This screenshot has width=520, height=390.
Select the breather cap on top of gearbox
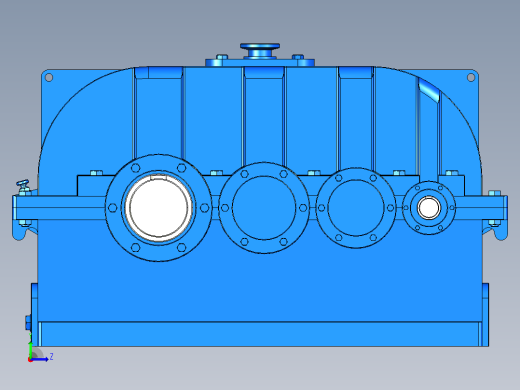tap(260, 51)
